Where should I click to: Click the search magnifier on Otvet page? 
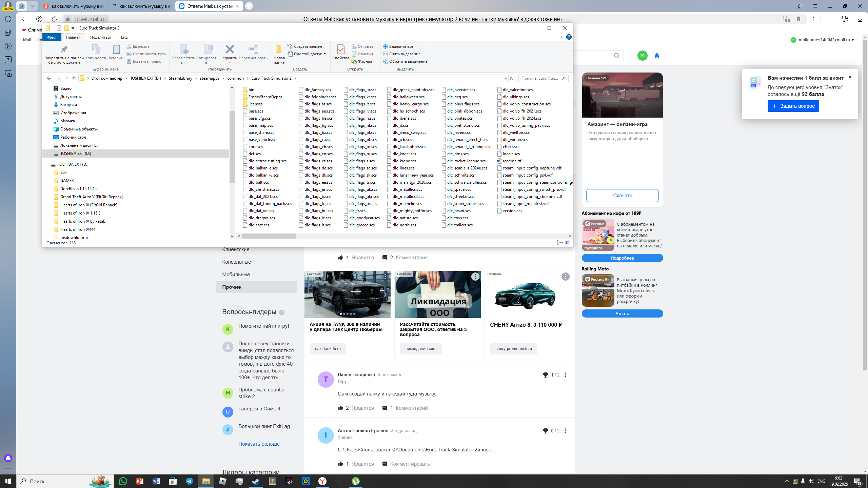click(616, 56)
